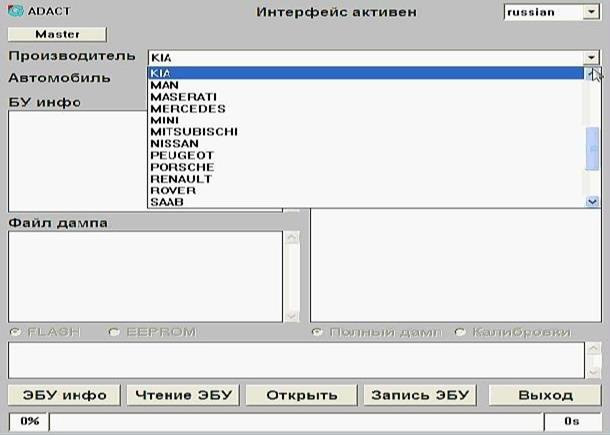Viewport: 610px width, 435px height.
Task: Choose MERCEDES from the dropdown list
Action: tap(366, 109)
